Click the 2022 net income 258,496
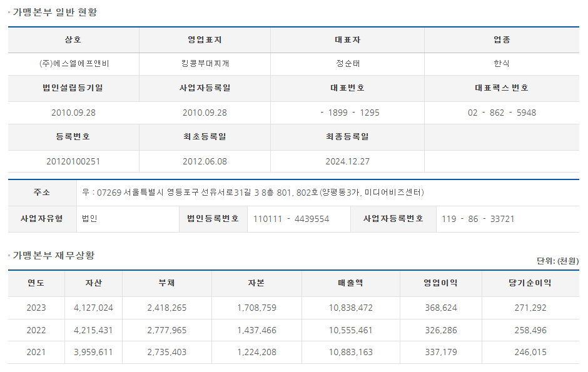The height and width of the screenshot is (372, 588). pyautogui.click(x=530, y=330)
